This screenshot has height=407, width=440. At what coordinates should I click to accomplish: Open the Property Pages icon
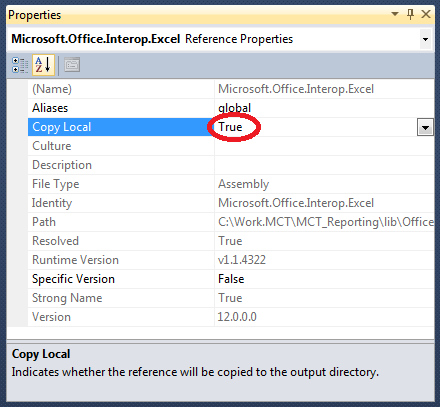[72, 65]
